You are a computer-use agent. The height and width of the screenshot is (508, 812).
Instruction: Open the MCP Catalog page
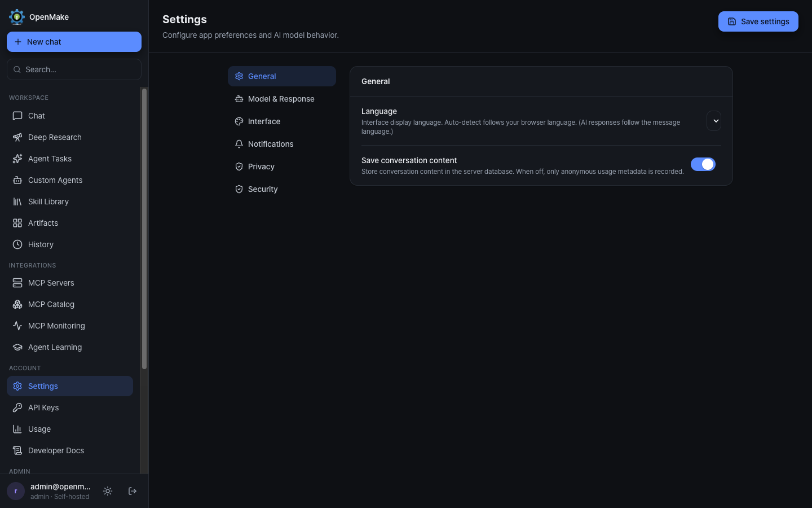(70, 304)
